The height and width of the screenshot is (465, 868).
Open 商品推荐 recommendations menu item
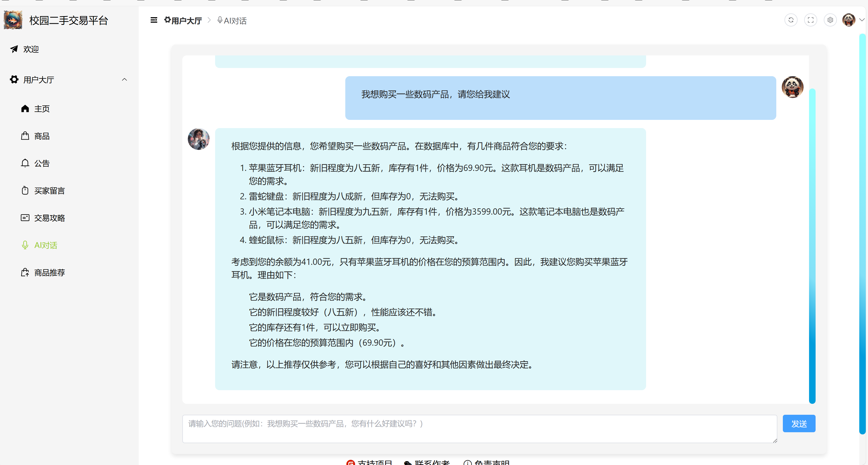pos(49,273)
